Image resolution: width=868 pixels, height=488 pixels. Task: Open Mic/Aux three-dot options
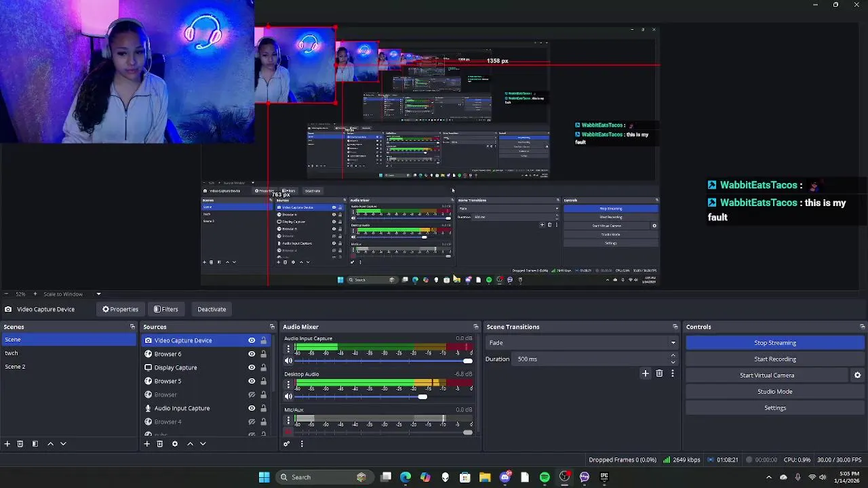click(288, 420)
